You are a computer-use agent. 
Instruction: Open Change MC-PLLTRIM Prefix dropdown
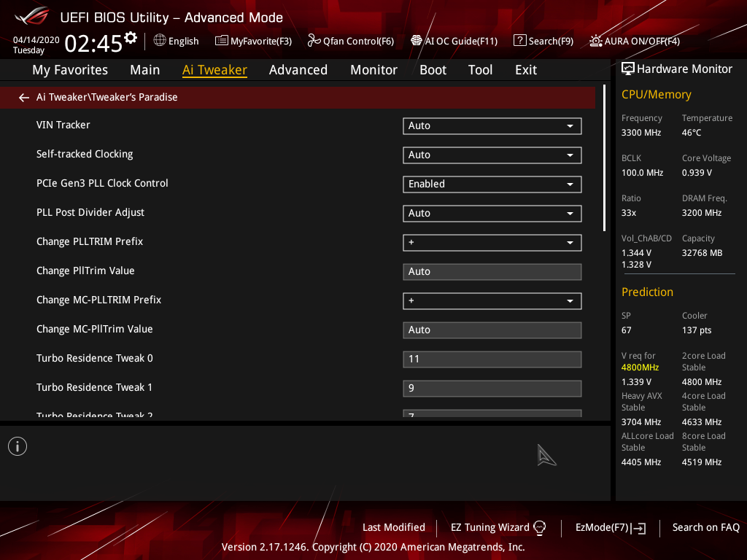pos(492,301)
